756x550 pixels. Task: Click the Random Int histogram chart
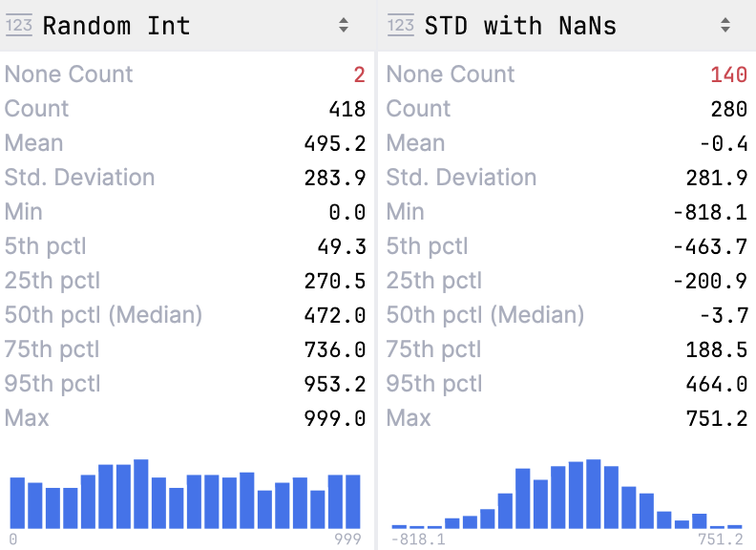(185, 495)
